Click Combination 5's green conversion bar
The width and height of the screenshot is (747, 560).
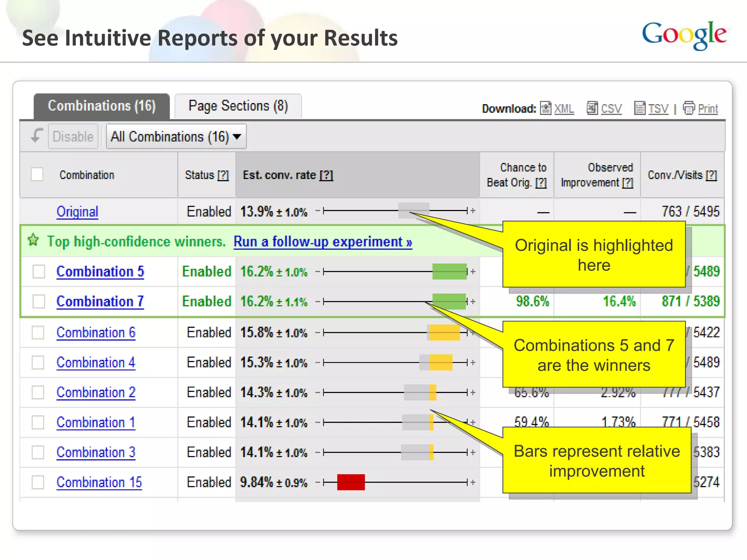click(x=449, y=272)
